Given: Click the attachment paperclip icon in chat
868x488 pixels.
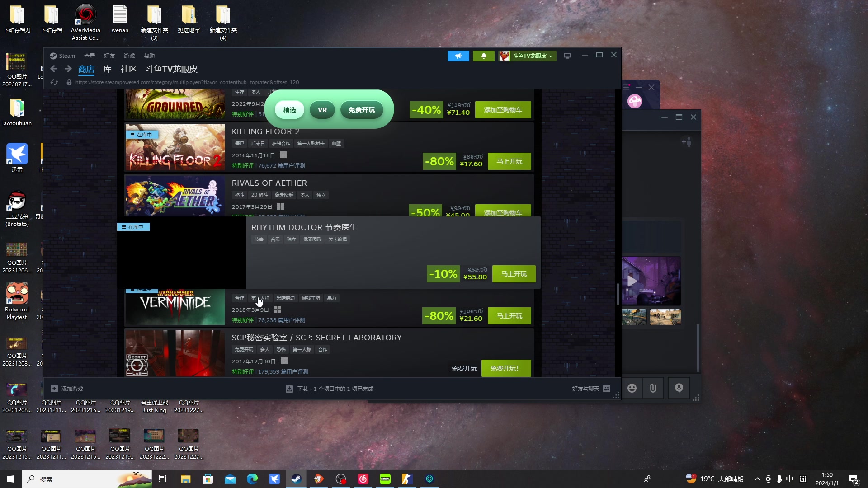Looking at the screenshot, I should pyautogui.click(x=653, y=388).
